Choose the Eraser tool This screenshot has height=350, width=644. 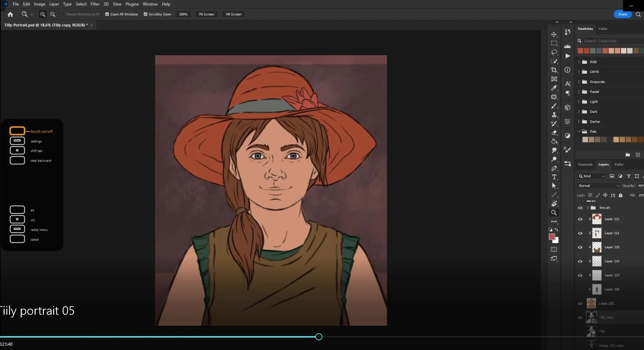554,132
